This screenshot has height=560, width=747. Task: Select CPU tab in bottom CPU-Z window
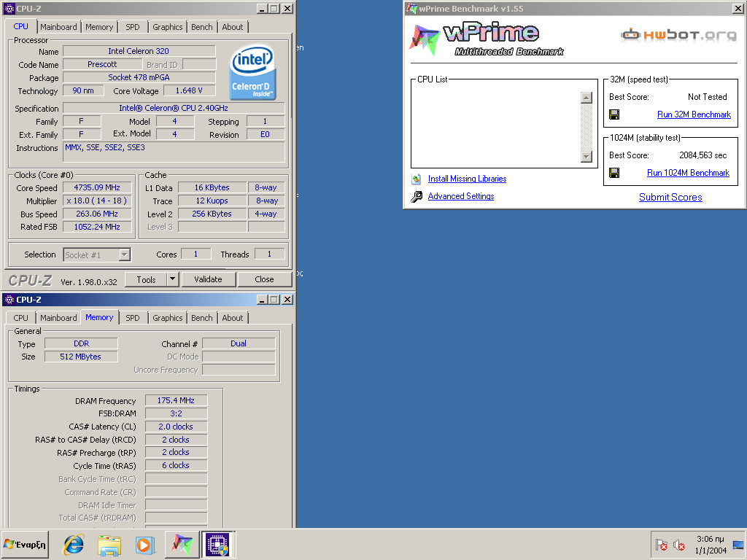pyautogui.click(x=20, y=318)
